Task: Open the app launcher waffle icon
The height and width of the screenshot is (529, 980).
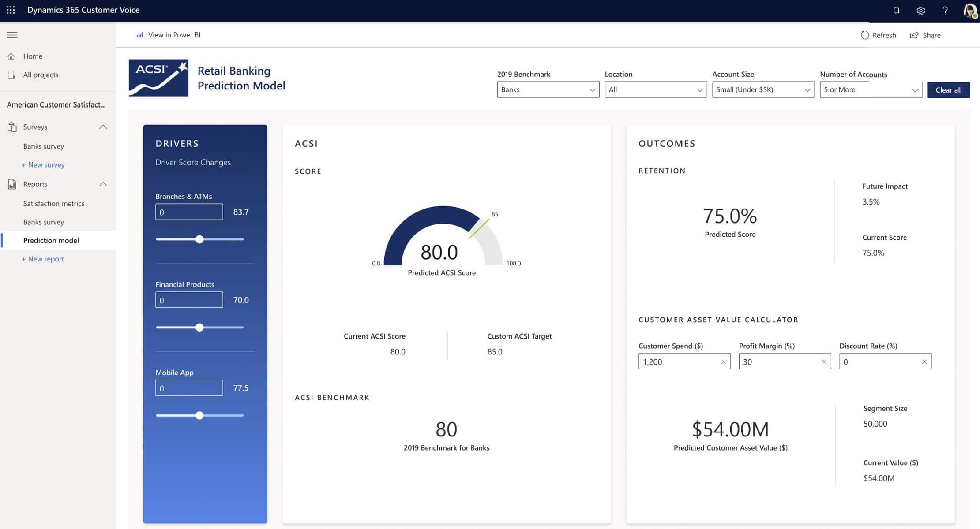Action: coord(11,10)
